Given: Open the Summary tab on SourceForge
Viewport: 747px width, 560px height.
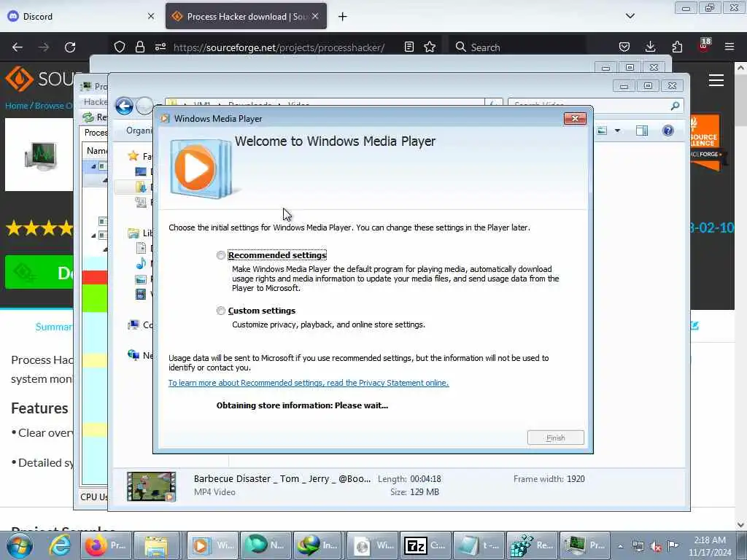Looking at the screenshot, I should click(x=54, y=327).
